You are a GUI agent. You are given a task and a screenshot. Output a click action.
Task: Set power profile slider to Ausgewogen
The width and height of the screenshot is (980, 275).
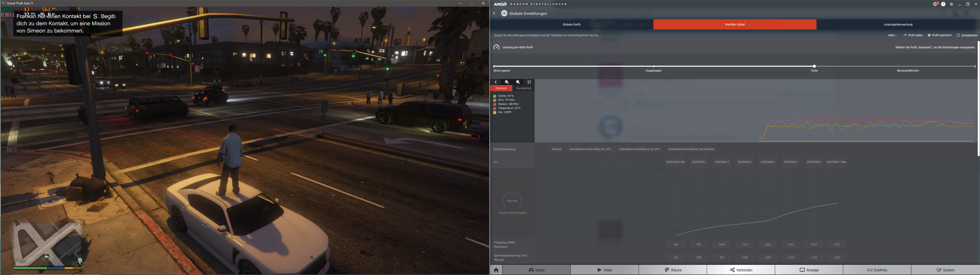[654, 66]
